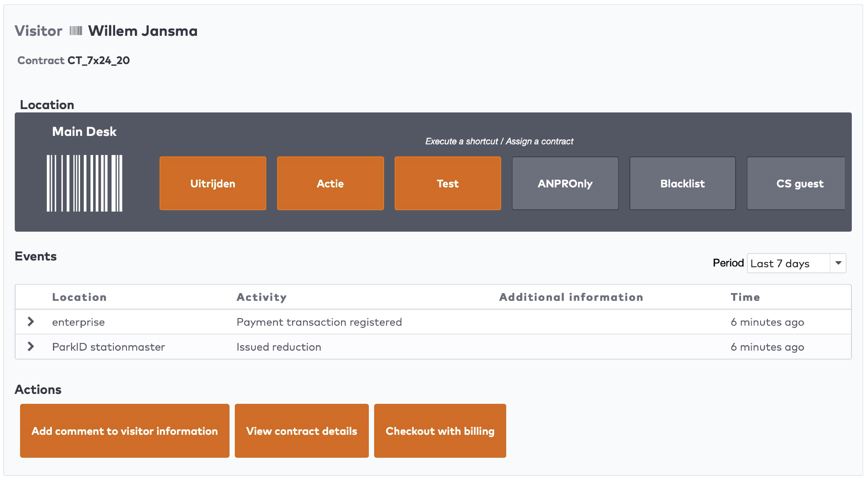Open View contract details

pyautogui.click(x=302, y=431)
